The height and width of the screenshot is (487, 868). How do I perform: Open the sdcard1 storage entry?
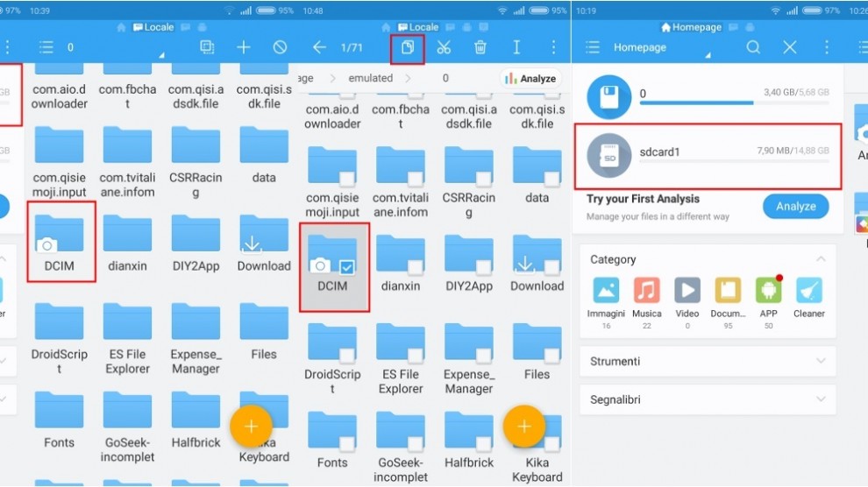[708, 157]
